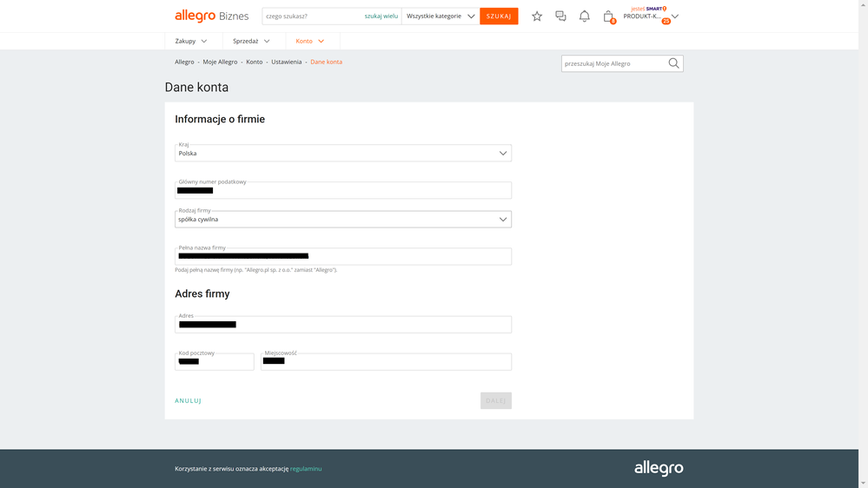Click the 'szukaj wielu' link
This screenshot has width=868, height=488.
point(381,16)
